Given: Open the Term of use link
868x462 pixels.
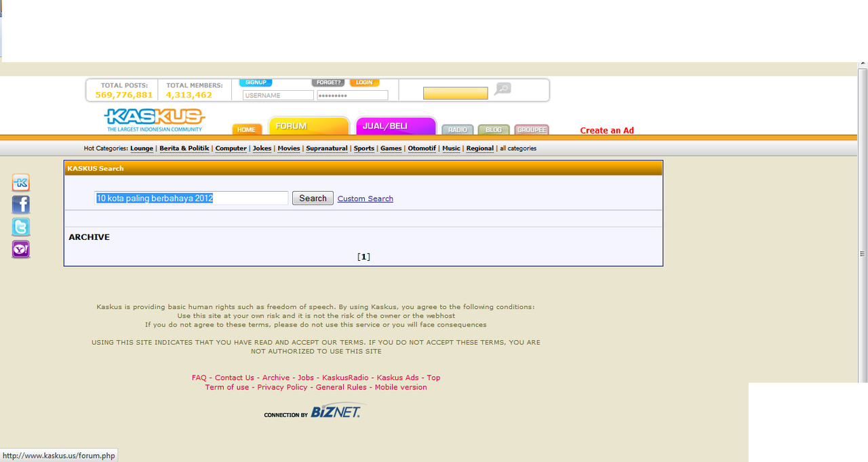Looking at the screenshot, I should 227,387.
